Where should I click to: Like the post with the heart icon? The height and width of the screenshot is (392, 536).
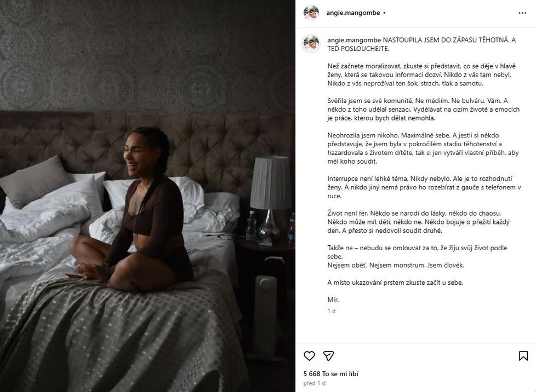coord(309,356)
